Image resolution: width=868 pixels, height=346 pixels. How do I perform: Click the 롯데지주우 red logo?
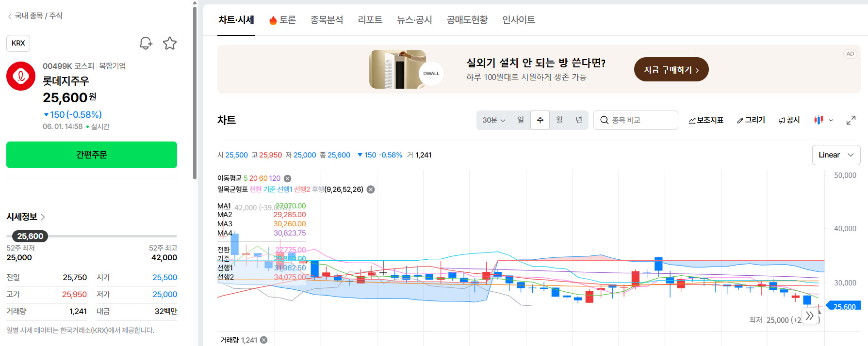point(21,76)
